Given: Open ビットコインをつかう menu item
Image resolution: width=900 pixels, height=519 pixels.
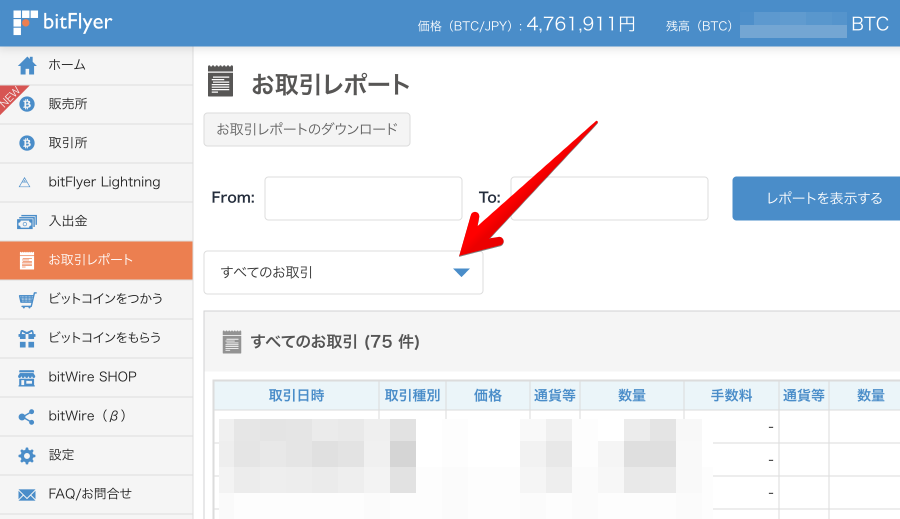Looking at the screenshot, I should click(96, 300).
